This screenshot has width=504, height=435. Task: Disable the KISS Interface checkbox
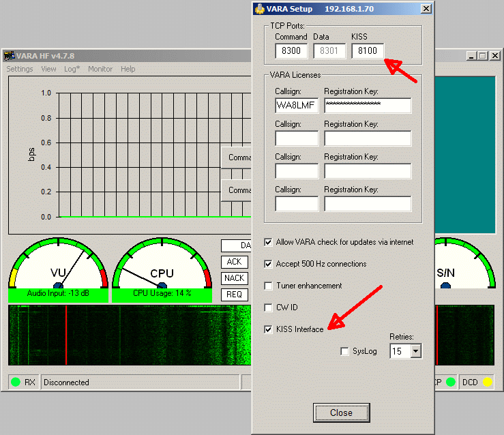click(269, 329)
